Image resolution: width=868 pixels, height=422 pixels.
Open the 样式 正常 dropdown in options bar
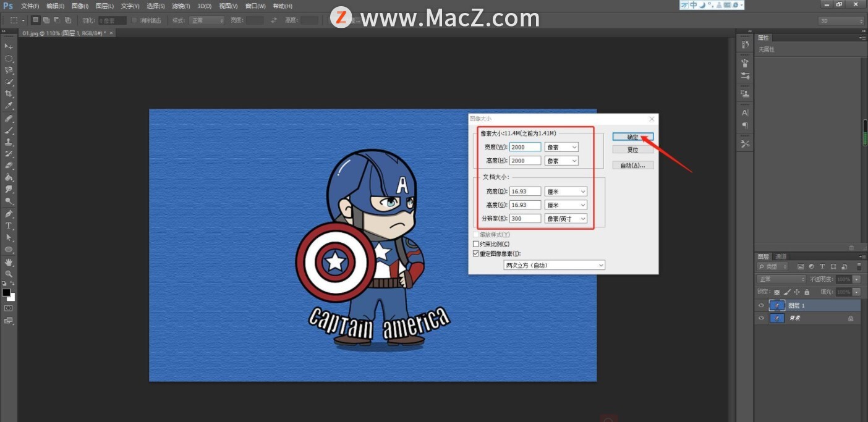click(206, 20)
